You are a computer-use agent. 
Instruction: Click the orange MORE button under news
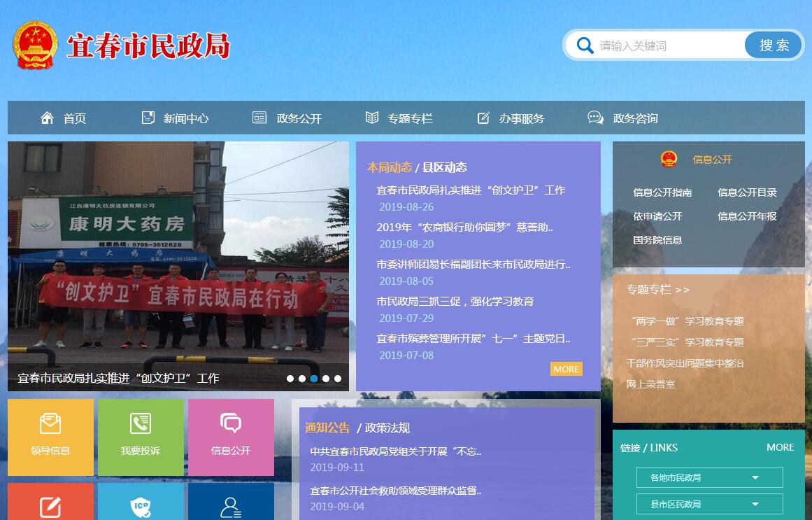(x=566, y=369)
